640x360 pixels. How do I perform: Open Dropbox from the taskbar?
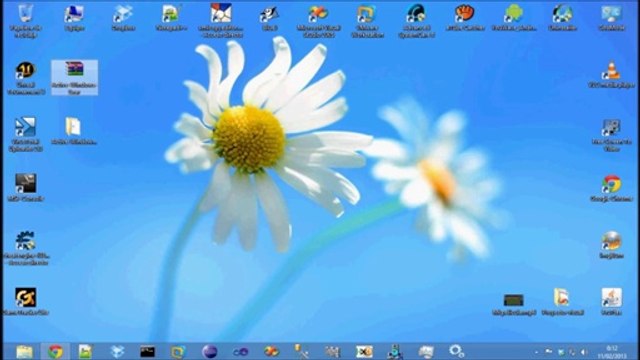(117, 351)
